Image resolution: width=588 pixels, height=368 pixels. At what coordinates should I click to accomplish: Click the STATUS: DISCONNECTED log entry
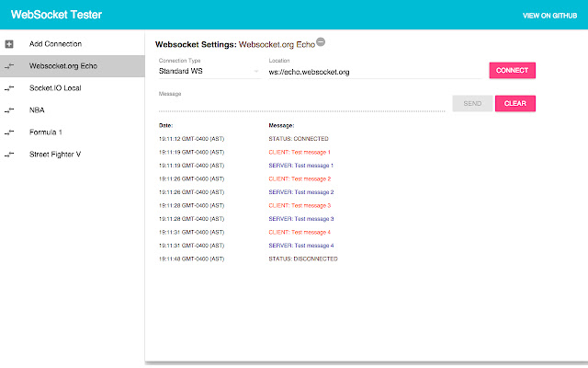(x=303, y=259)
